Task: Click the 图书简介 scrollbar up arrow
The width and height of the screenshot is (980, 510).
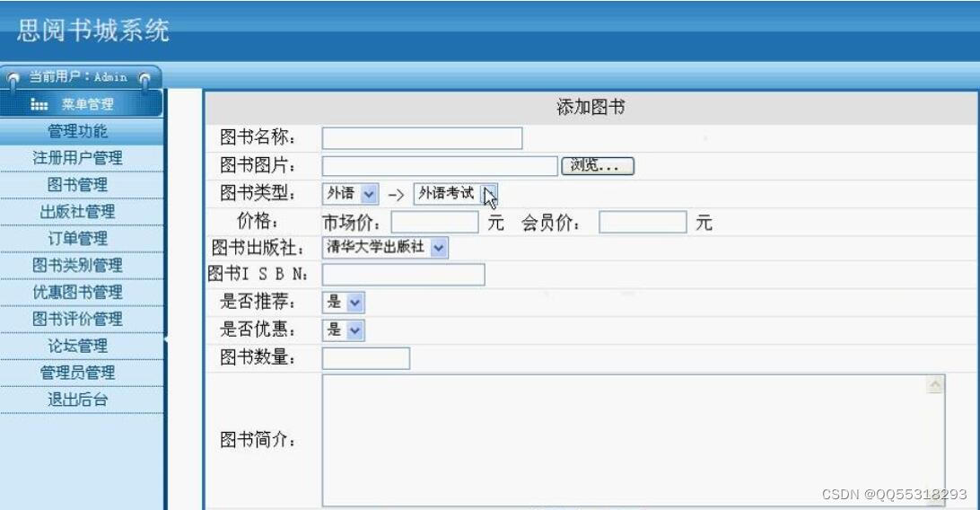Action: click(x=935, y=385)
